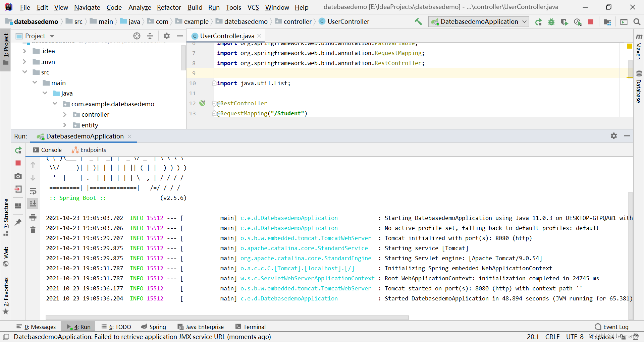Open the Terminal tool window
This screenshot has width=644, height=342.
point(251,327)
